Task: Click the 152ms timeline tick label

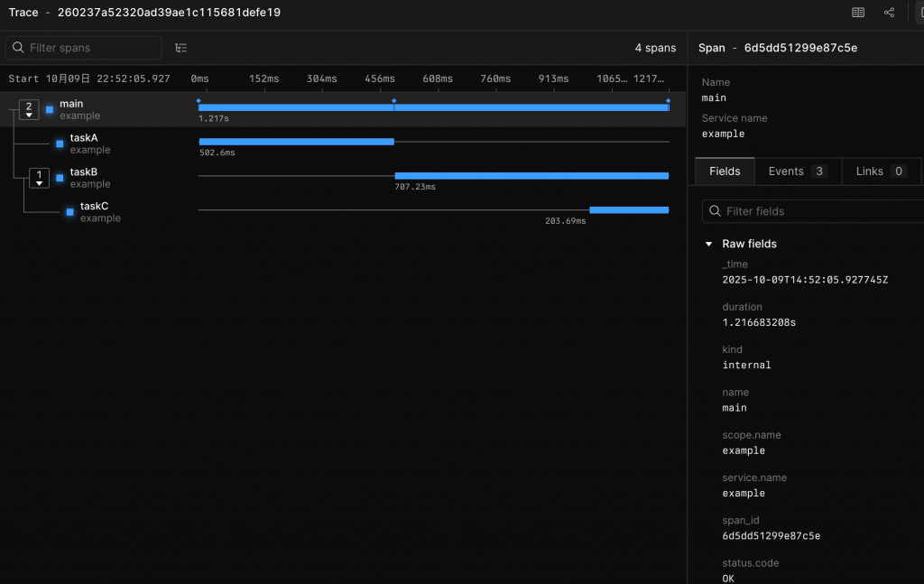Action: point(263,79)
